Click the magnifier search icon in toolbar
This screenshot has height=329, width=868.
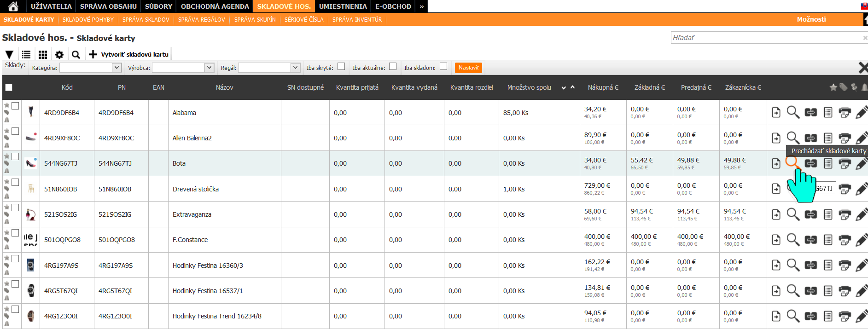[76, 55]
